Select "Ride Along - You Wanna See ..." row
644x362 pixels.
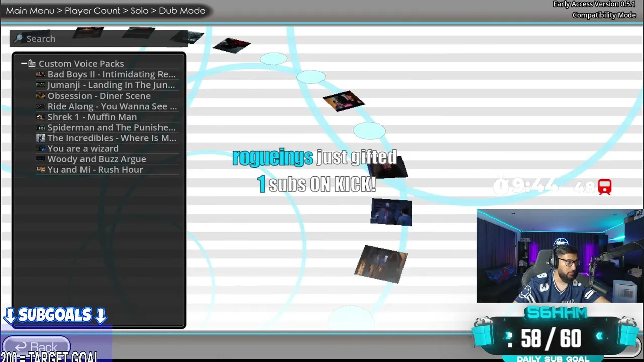pyautogui.click(x=107, y=106)
